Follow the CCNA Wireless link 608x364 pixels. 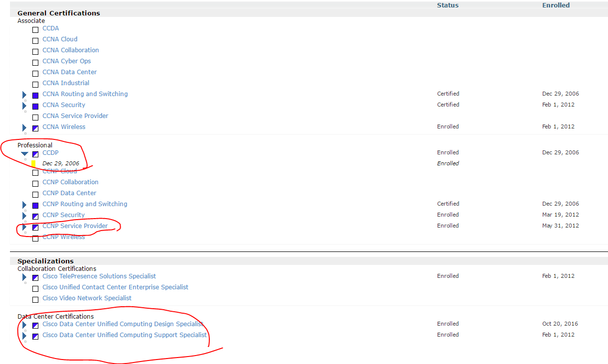(x=64, y=127)
